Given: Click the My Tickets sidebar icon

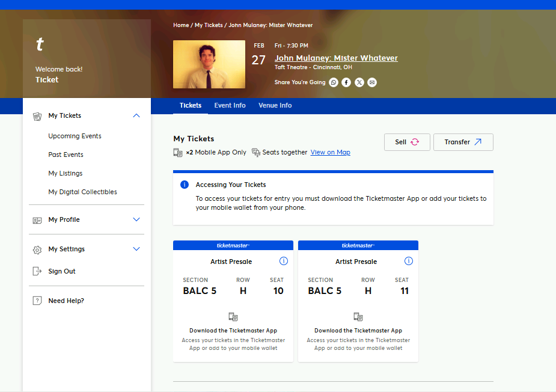Looking at the screenshot, I should (37, 116).
